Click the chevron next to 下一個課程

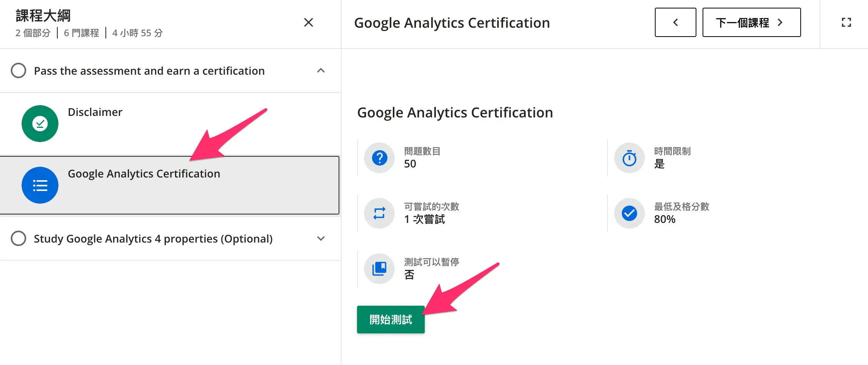[780, 22]
